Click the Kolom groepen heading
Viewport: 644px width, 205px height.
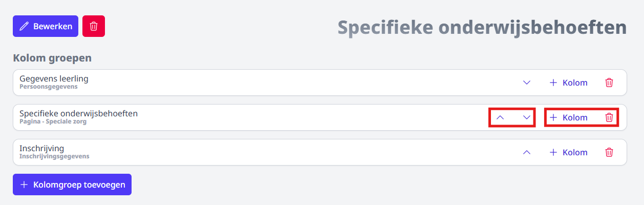[x=52, y=58]
